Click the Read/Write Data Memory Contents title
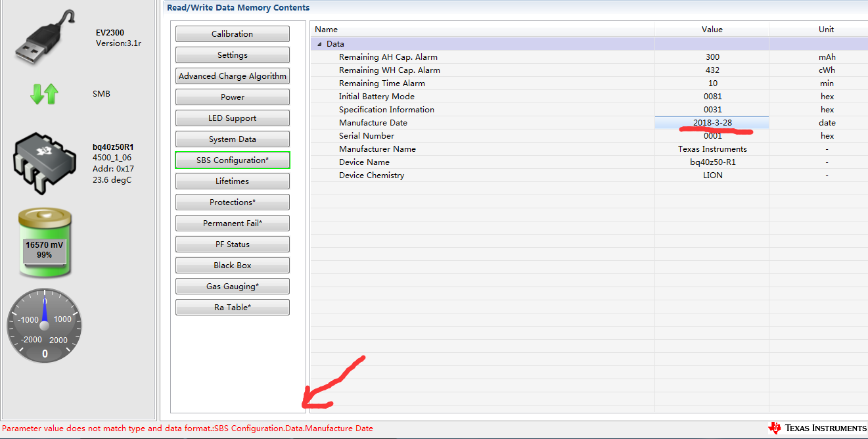The height and width of the screenshot is (439, 868). [239, 8]
